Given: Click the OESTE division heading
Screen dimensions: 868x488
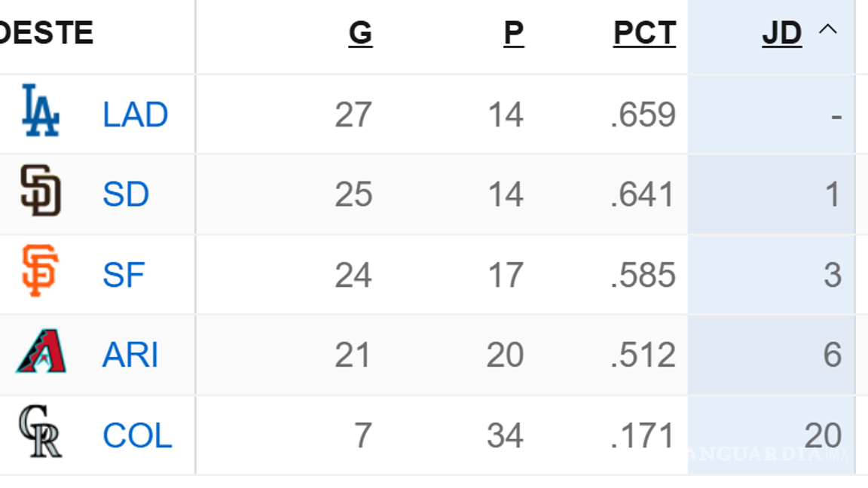Looking at the screenshot, I should (45, 32).
